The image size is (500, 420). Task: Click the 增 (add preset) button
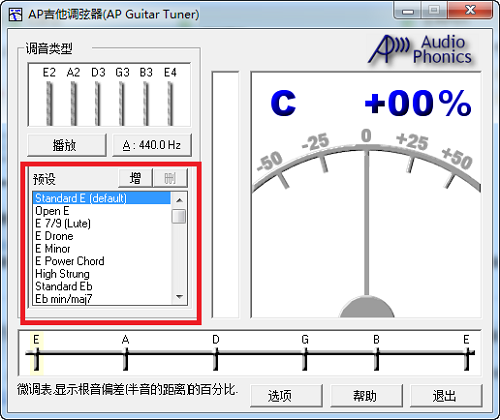coord(135,178)
